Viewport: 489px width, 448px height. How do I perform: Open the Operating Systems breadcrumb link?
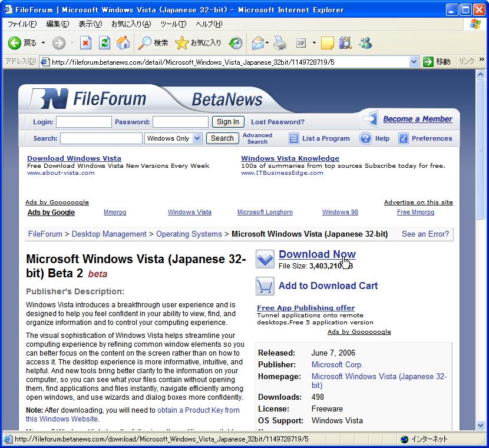click(189, 234)
